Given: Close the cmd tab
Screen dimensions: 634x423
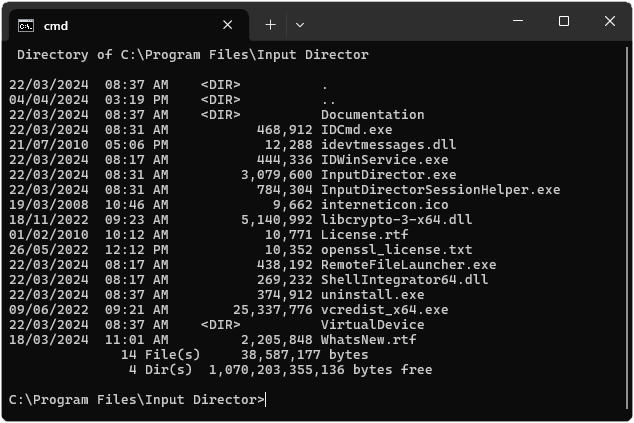Looking at the screenshot, I should (x=228, y=24).
